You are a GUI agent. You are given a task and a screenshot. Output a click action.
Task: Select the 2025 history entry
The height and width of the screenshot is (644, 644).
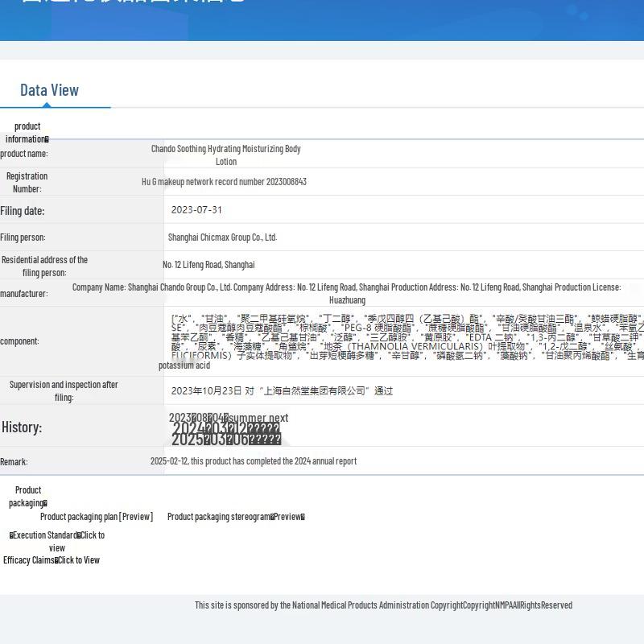pos(226,440)
